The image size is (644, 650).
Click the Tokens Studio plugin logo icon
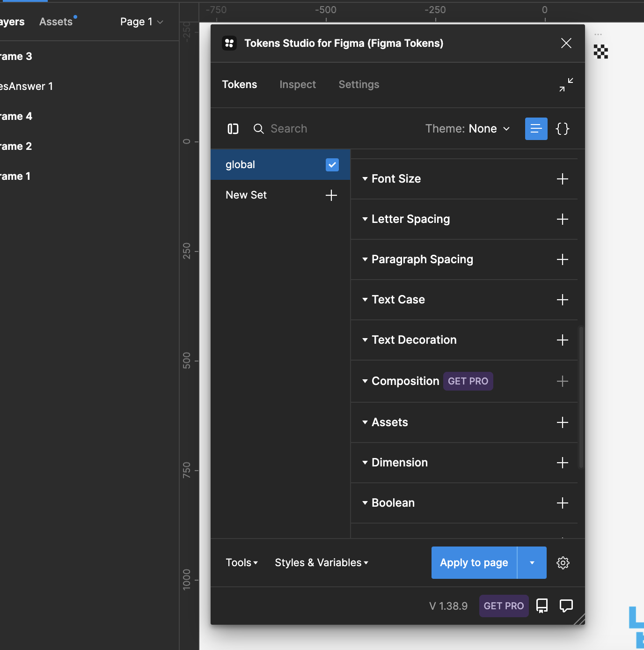[x=229, y=43]
